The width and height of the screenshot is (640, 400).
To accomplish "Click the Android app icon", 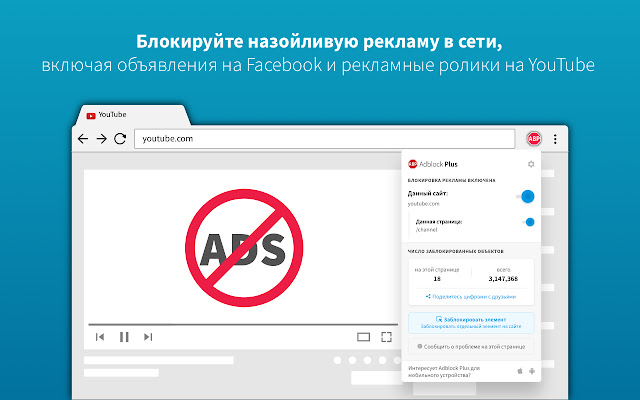I will [x=532, y=370].
